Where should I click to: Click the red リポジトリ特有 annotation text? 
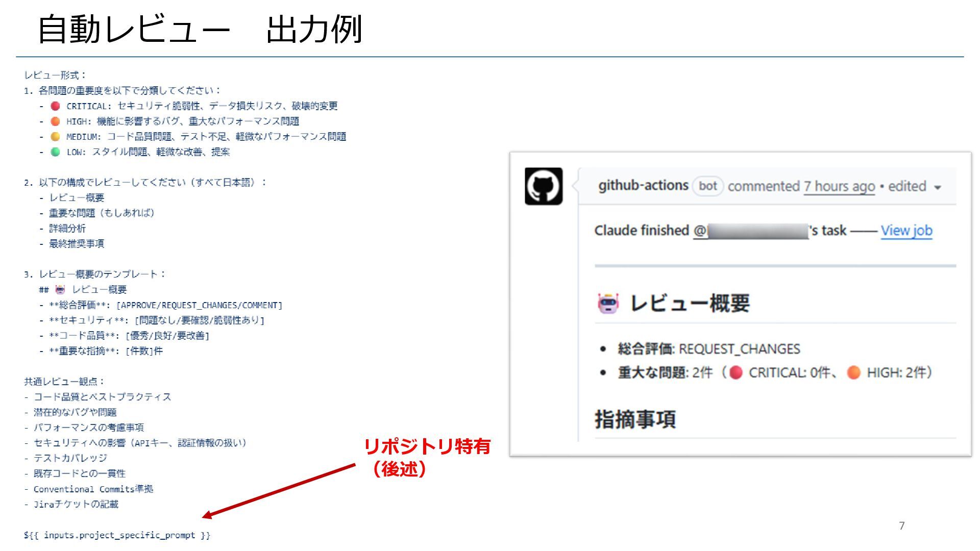(427, 446)
